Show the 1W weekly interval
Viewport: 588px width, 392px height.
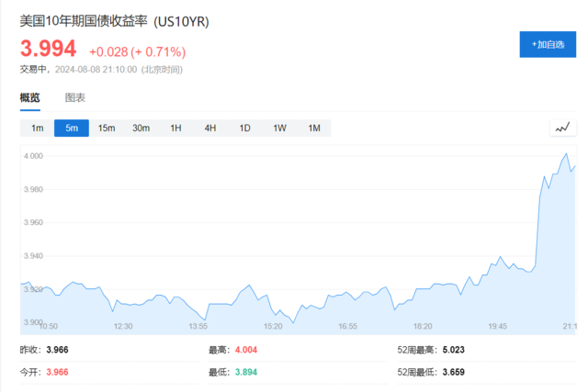(279, 129)
